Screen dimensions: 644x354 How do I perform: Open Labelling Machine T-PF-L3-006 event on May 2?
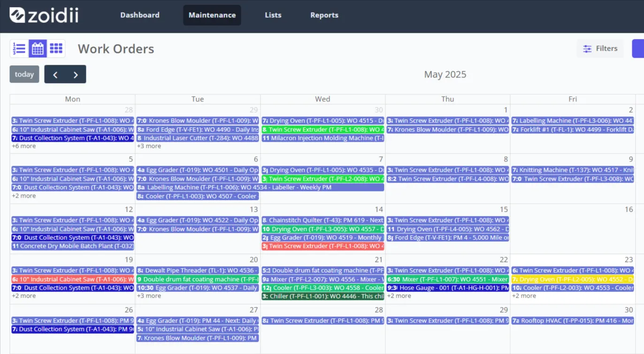pyautogui.click(x=573, y=121)
